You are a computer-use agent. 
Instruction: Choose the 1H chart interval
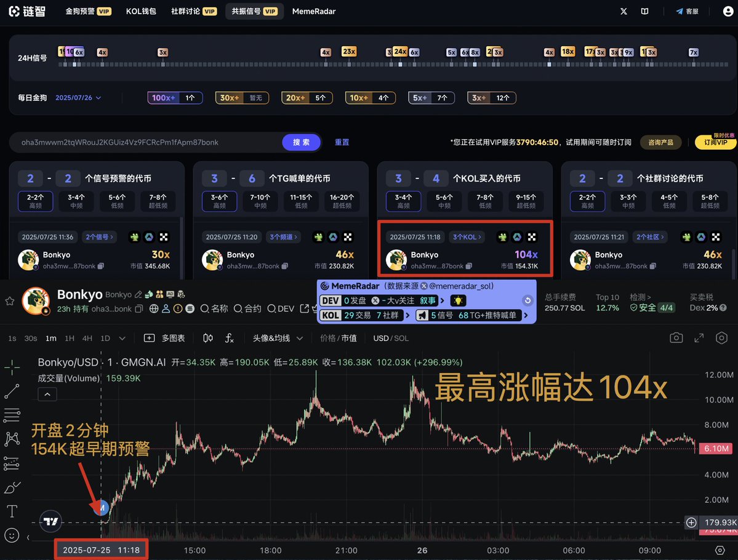tap(69, 338)
